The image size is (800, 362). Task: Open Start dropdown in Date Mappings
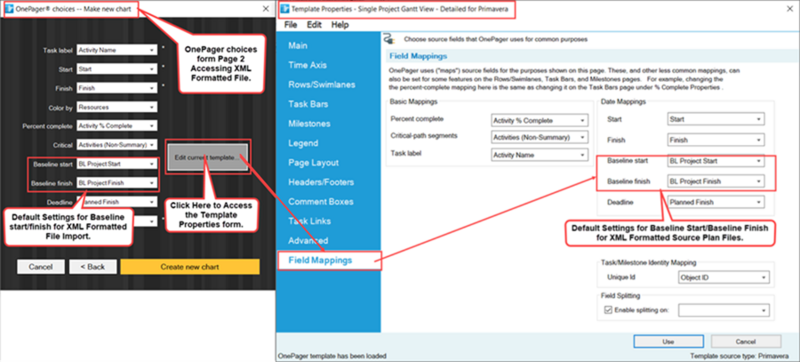pyautogui.click(x=716, y=119)
